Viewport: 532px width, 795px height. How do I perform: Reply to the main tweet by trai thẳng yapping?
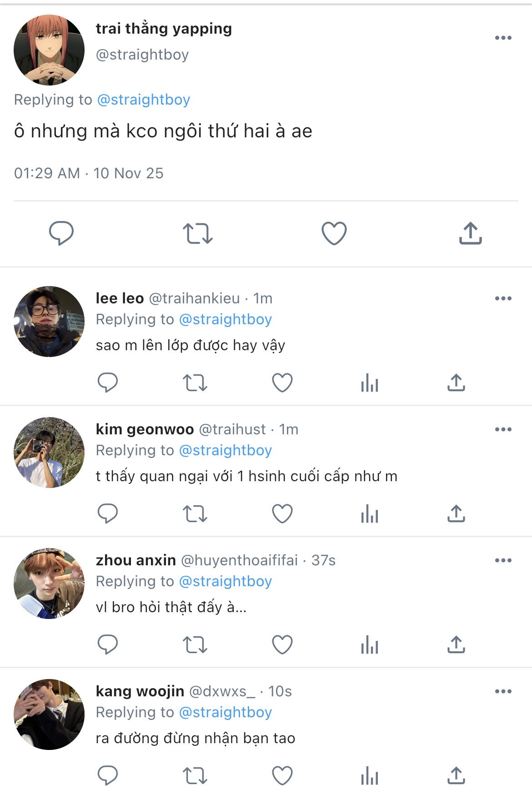pyautogui.click(x=61, y=233)
